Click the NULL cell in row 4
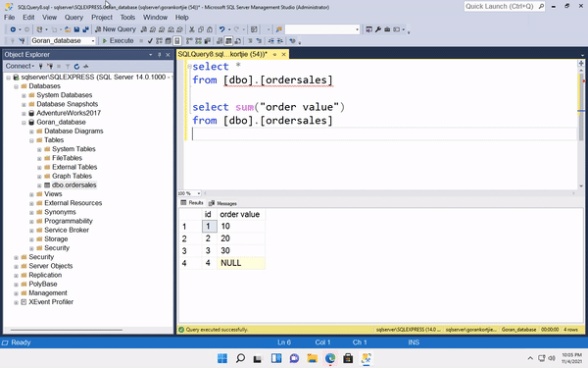 pyautogui.click(x=241, y=263)
